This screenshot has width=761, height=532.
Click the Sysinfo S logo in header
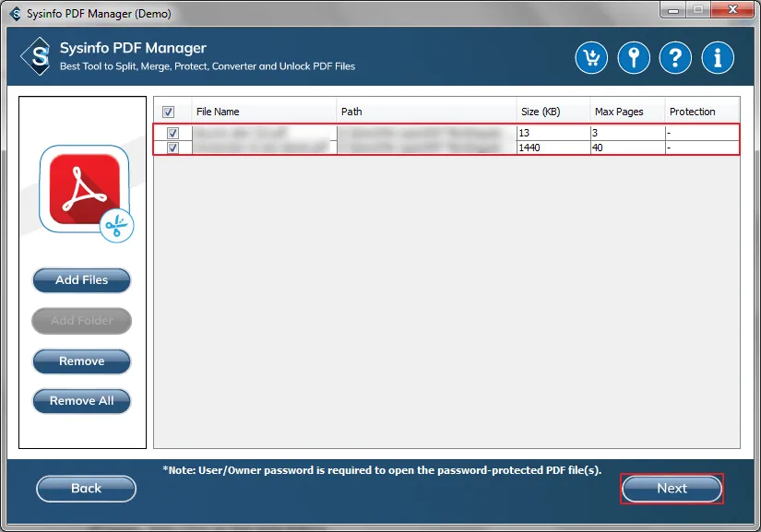(37, 56)
